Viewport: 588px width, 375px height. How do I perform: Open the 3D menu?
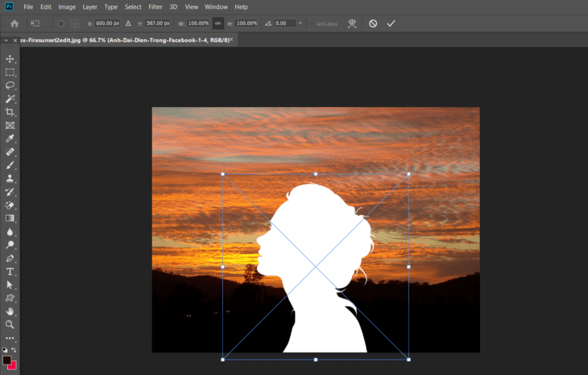[x=173, y=6]
